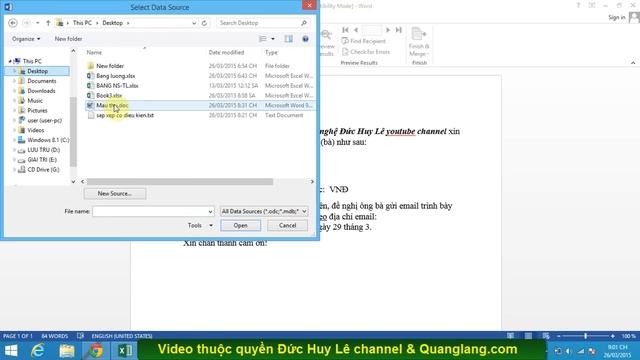Go to the Next Record in Word ribbon
Screen dimensions: 640x360
click(x=388, y=30)
